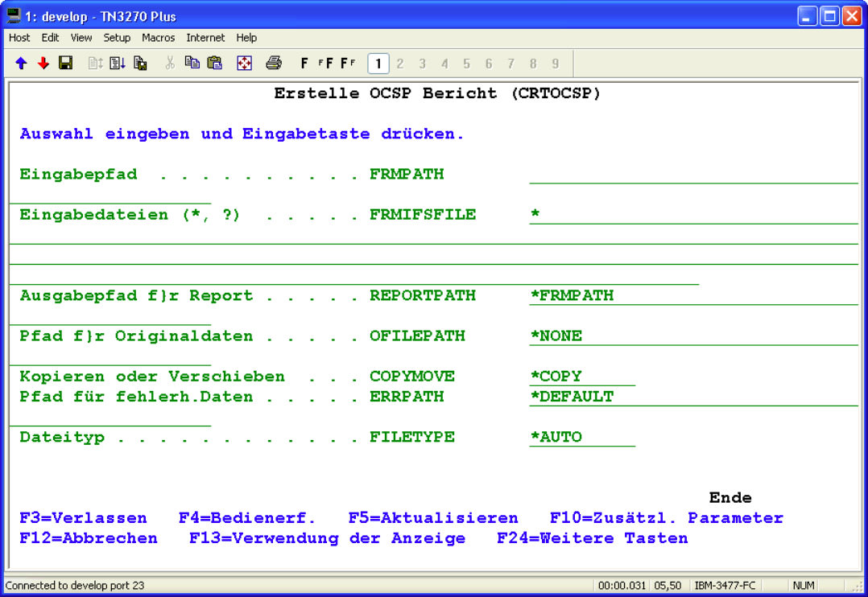Click the printer icon in toolbar
This screenshot has height=597, width=868.
coord(274,64)
